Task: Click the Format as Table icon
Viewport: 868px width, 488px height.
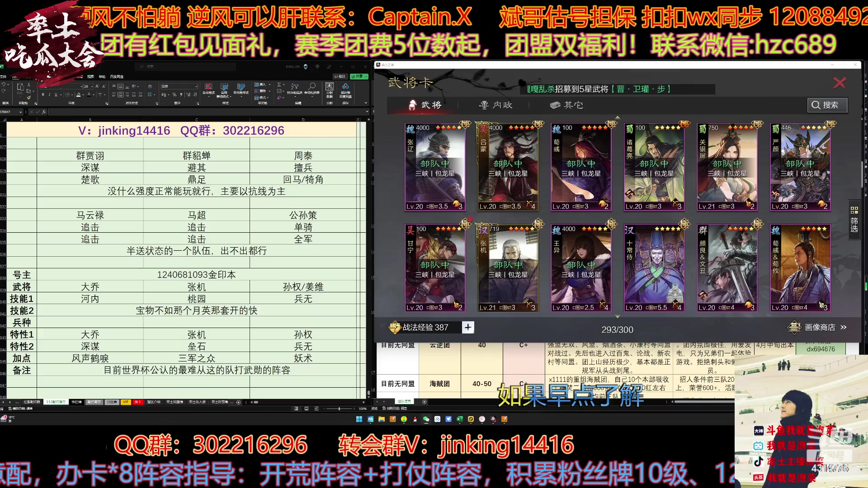Action: tap(224, 86)
